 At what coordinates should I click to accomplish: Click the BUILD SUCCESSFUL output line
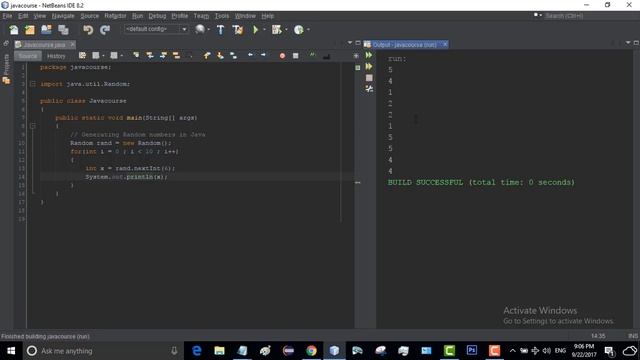point(481,182)
